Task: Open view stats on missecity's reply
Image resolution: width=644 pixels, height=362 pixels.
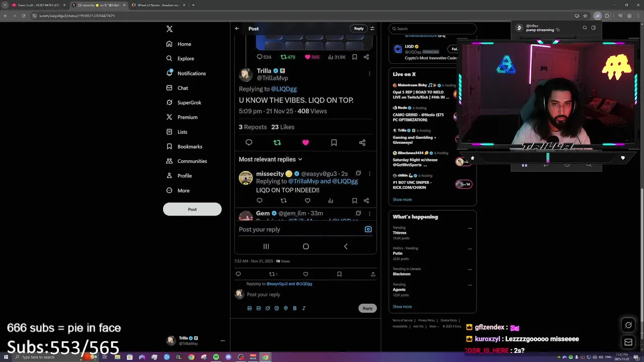Action: point(331,201)
